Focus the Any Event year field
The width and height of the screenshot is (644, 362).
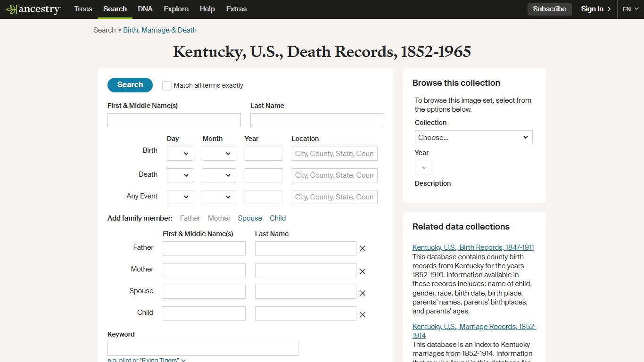[264, 197]
